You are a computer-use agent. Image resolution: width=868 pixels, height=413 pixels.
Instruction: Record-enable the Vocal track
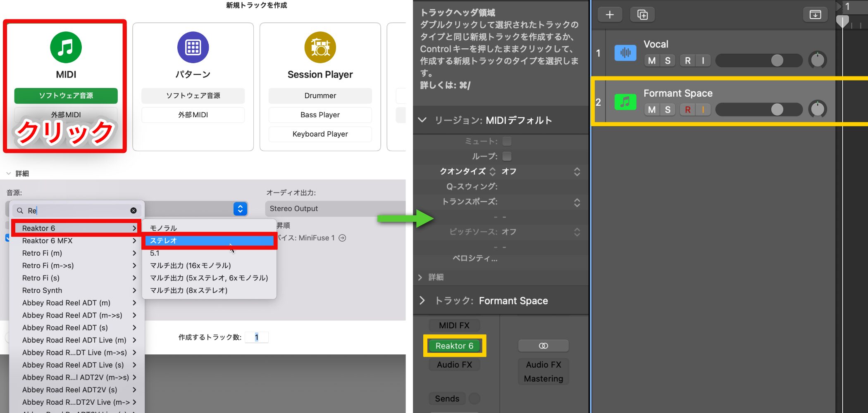click(688, 61)
